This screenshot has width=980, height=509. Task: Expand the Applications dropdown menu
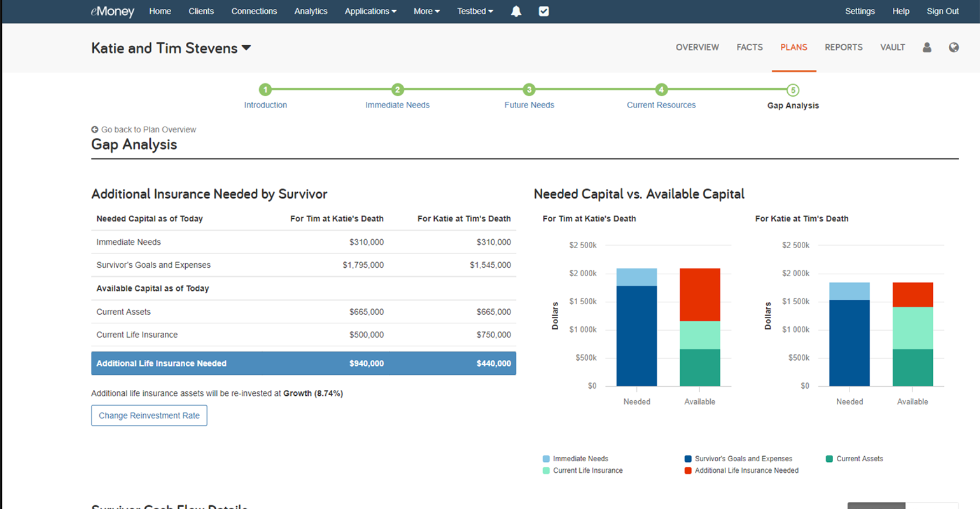click(x=370, y=11)
